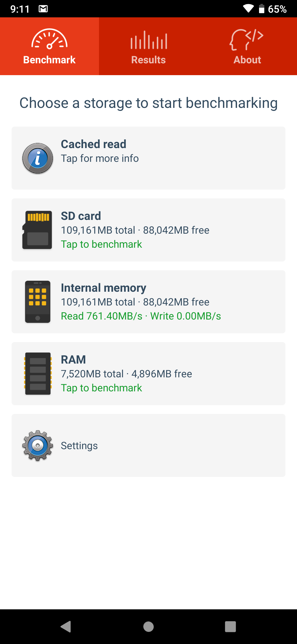The width and height of the screenshot is (297, 644).
Task: Tap the mail notification icon in status bar
Action: 43,9
